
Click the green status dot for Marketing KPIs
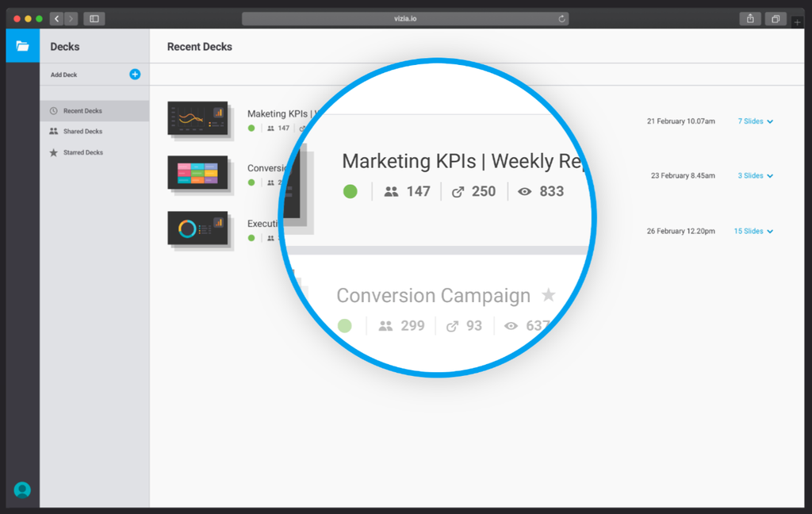point(350,191)
